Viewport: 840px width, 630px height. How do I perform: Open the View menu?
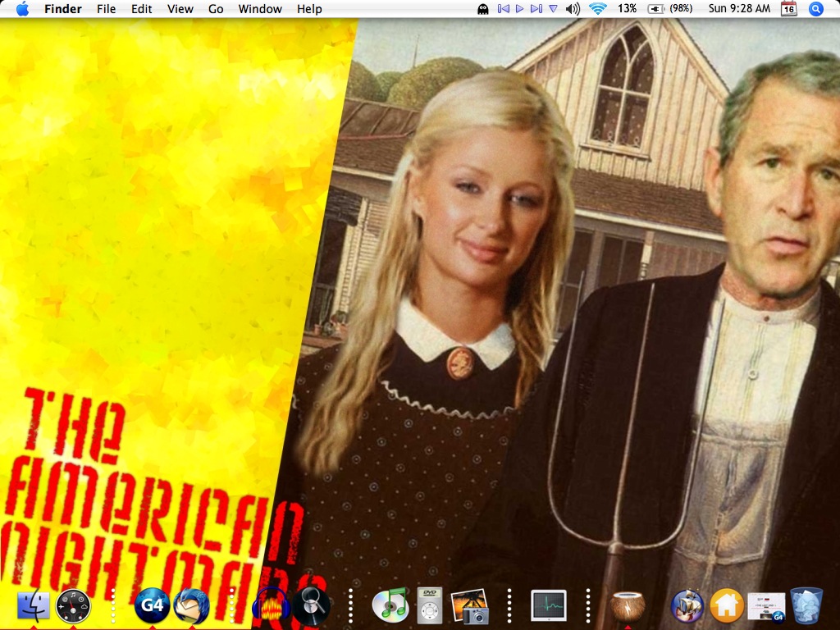180,9
